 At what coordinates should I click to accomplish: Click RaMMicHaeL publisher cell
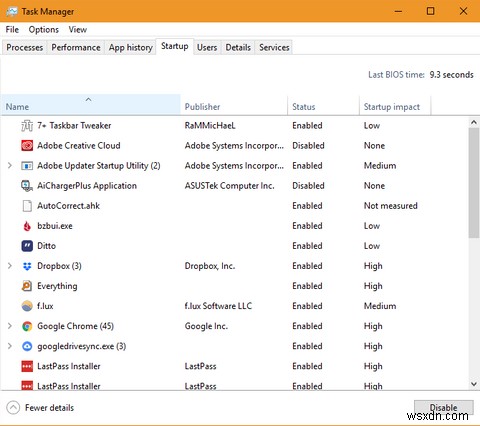210,126
